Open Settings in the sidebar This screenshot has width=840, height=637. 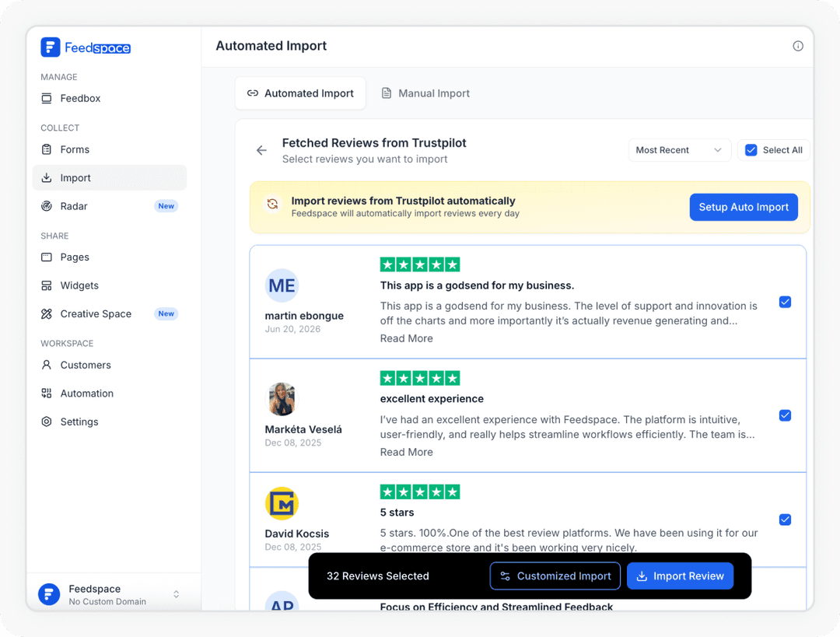pos(110,422)
